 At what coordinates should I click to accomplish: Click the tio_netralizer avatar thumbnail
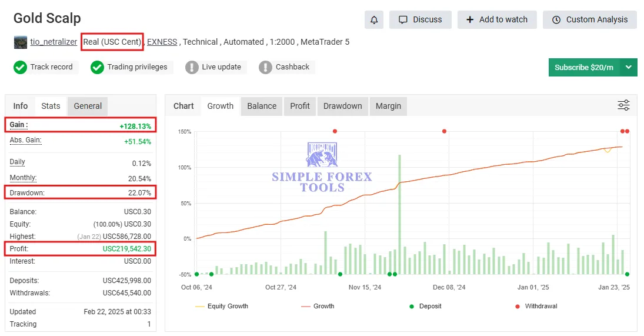tap(21, 42)
